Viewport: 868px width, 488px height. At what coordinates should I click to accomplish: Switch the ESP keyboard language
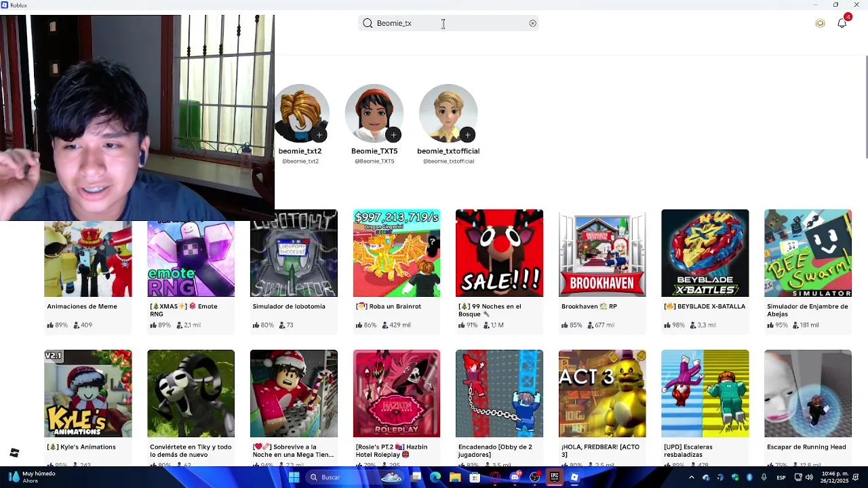click(x=781, y=477)
